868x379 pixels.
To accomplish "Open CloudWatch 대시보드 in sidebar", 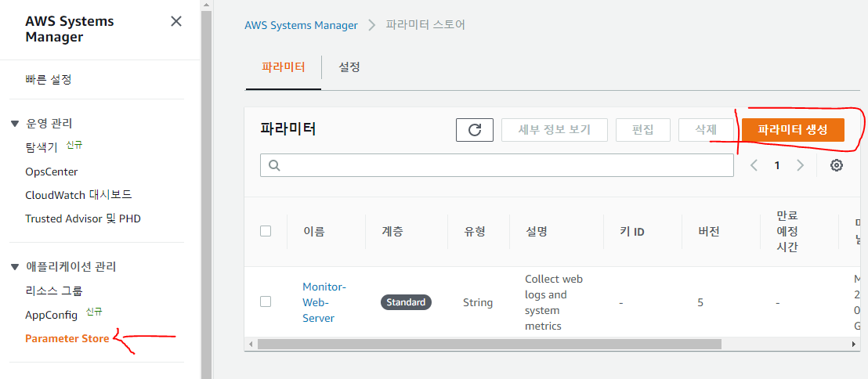I will [x=78, y=195].
